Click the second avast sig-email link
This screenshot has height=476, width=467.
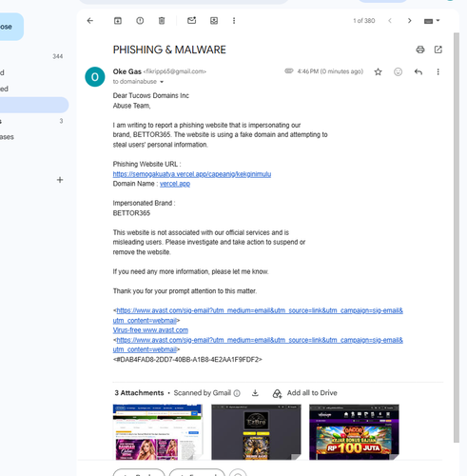tap(258, 345)
